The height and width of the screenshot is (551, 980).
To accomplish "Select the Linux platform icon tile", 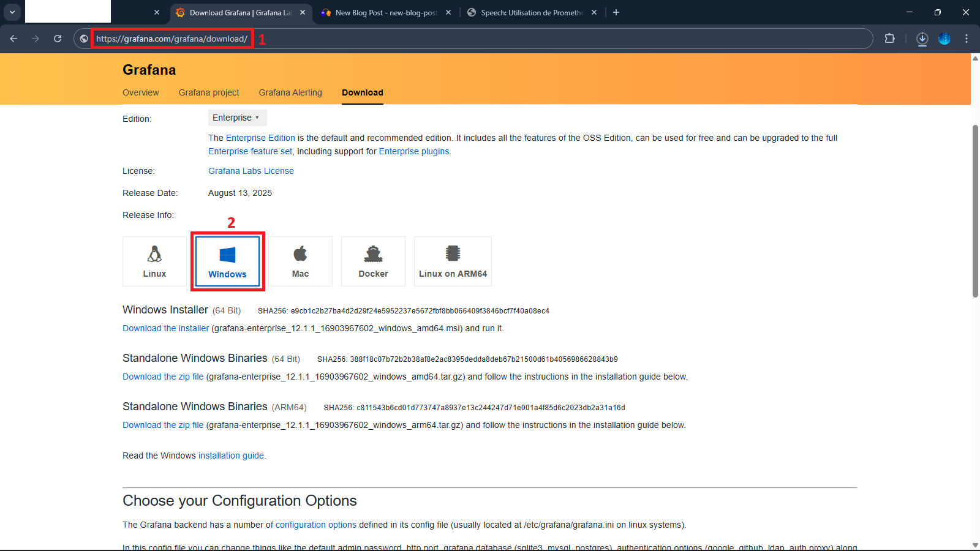I will pos(154,261).
